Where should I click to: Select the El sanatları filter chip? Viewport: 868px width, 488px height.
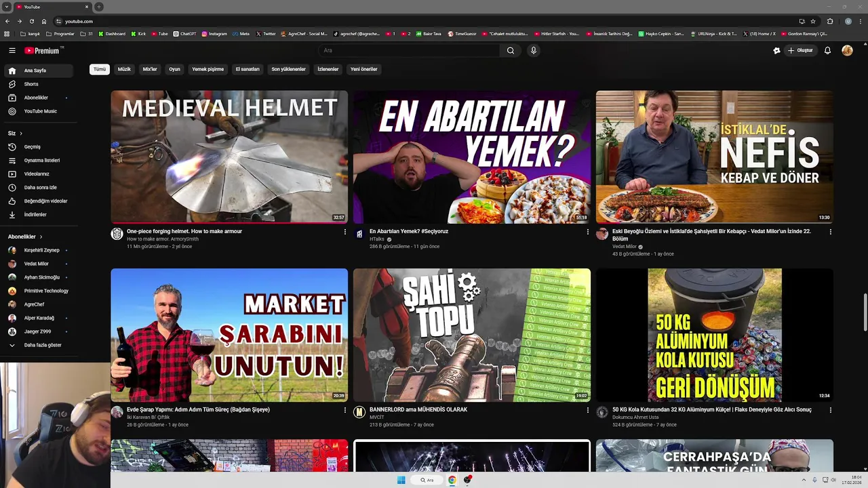click(248, 69)
